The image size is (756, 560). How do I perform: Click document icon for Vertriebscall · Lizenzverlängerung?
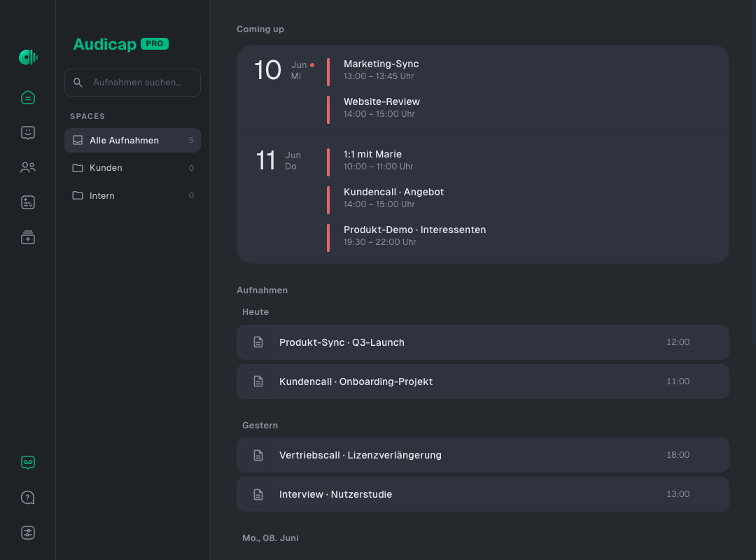(x=258, y=455)
